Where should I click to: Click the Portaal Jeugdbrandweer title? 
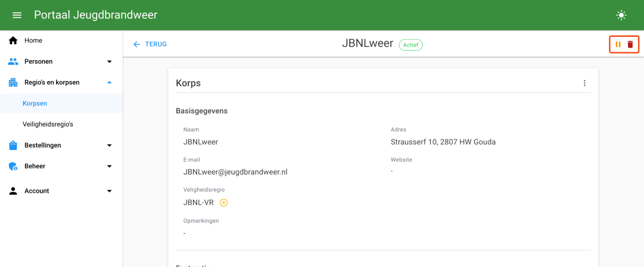click(x=96, y=15)
